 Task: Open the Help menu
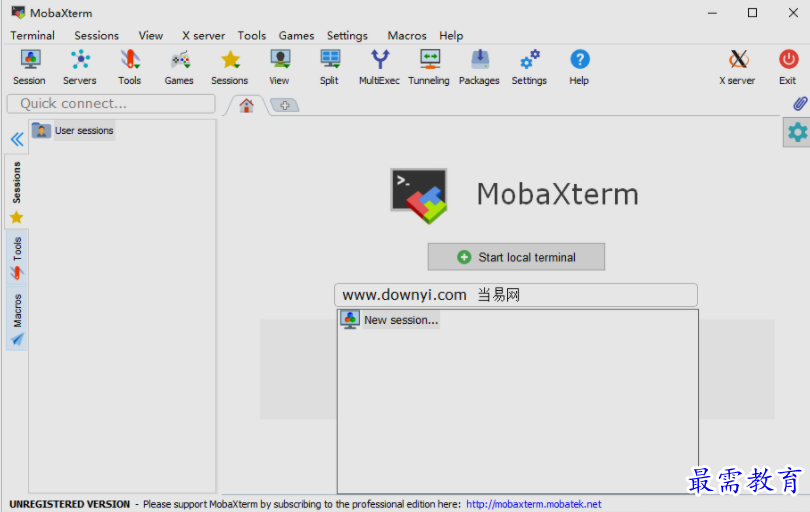(x=451, y=36)
